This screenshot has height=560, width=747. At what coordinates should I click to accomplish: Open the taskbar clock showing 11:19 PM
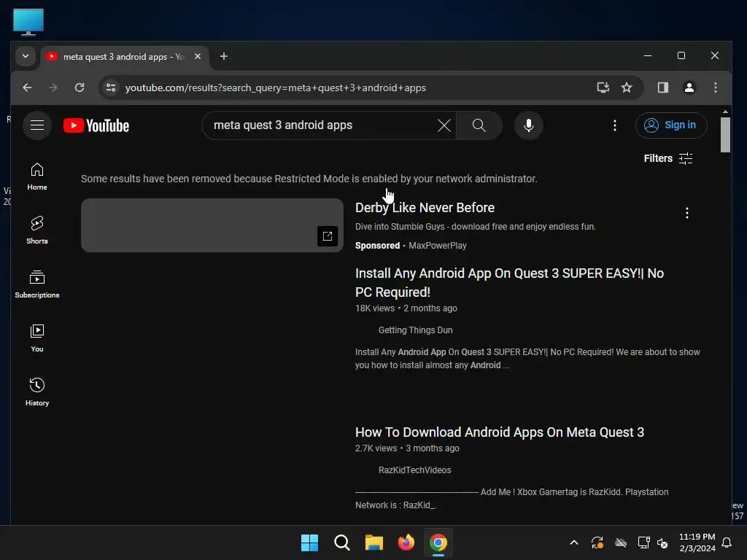click(697, 542)
